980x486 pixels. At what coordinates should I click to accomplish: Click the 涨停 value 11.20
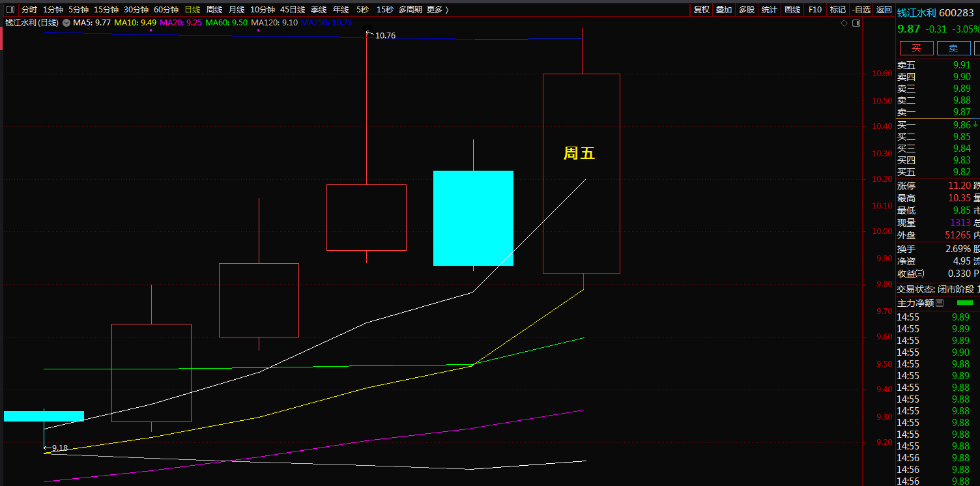point(959,186)
